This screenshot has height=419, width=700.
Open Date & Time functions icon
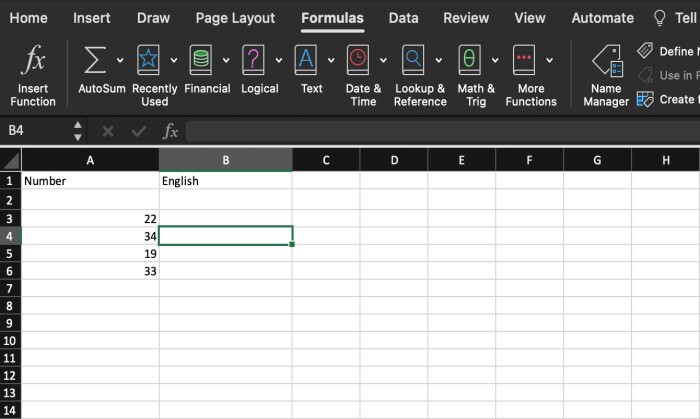pos(358,60)
